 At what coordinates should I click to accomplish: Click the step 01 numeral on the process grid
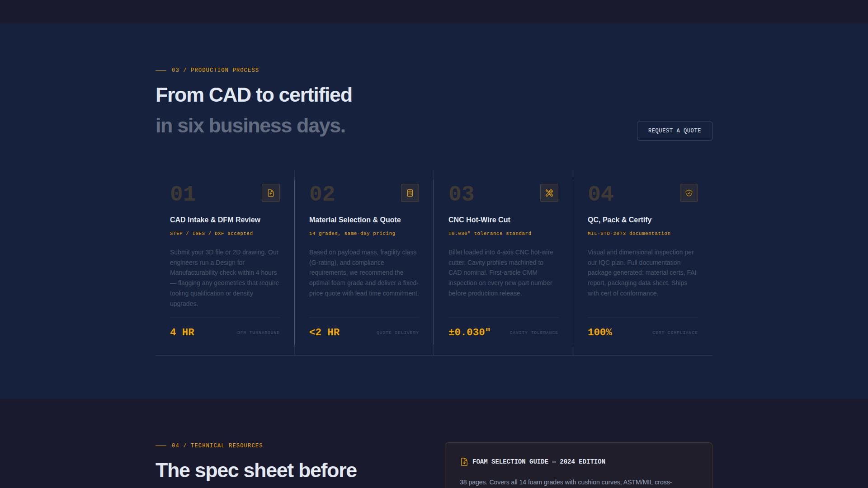(183, 193)
